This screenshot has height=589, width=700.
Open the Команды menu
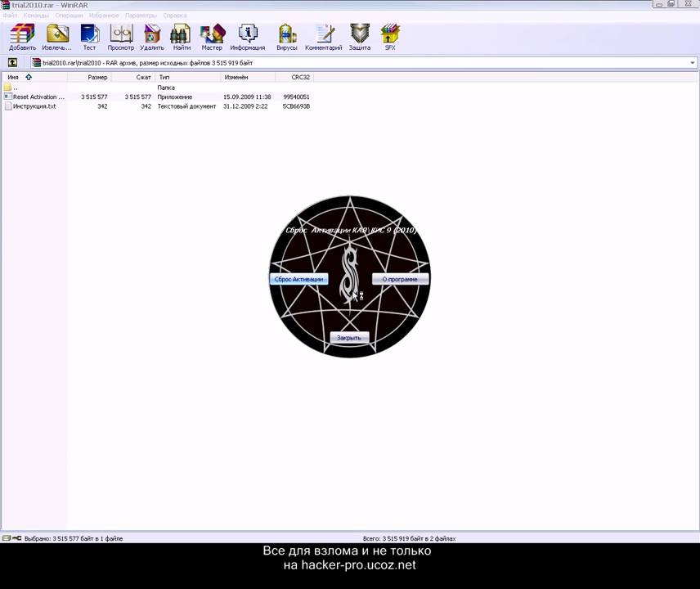coord(36,16)
